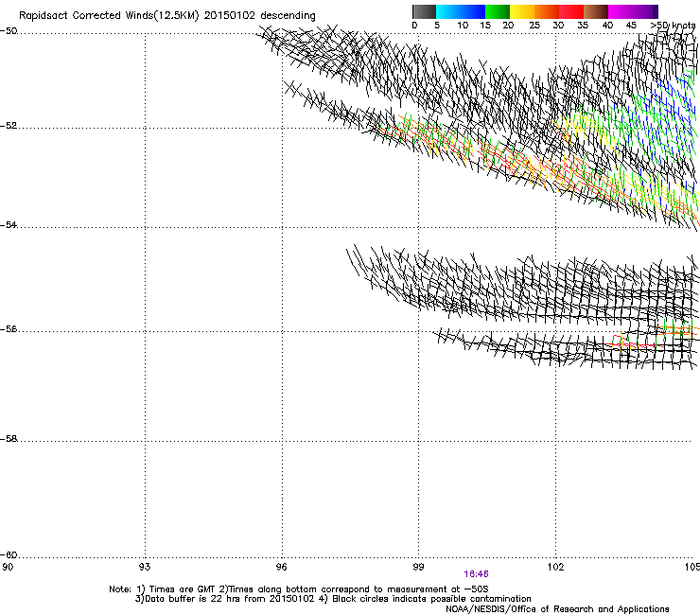700x615 pixels.
Task: Click longitude label 99
Action: (418, 567)
